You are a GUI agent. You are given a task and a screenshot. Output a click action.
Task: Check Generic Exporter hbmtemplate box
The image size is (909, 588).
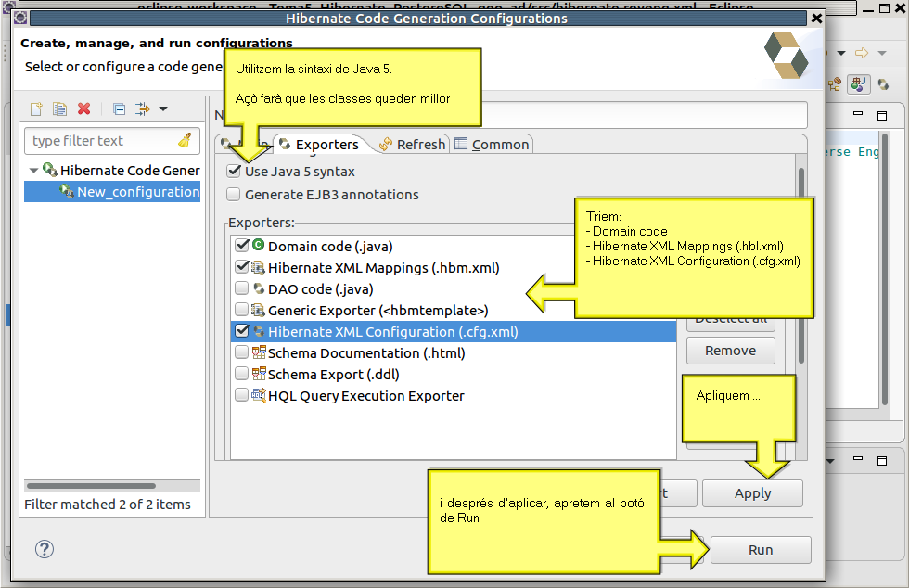click(242, 310)
